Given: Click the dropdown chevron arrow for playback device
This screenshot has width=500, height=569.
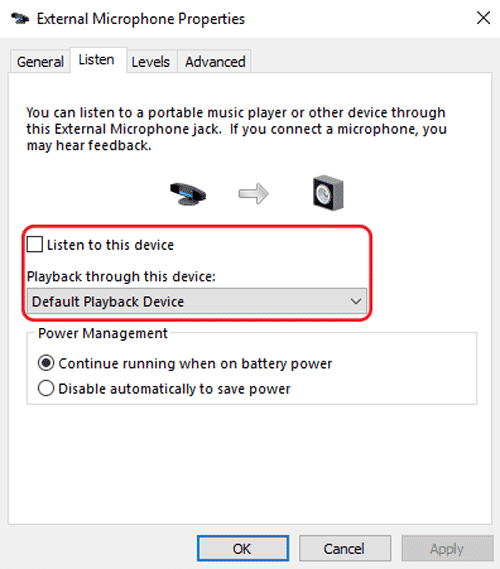Looking at the screenshot, I should 356,301.
